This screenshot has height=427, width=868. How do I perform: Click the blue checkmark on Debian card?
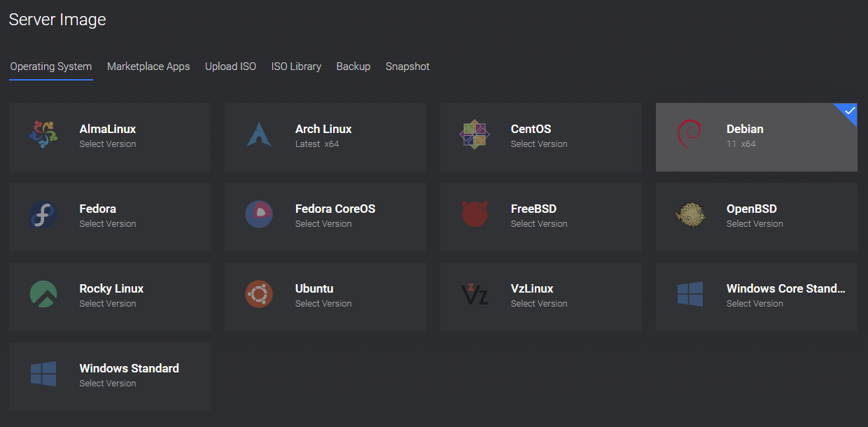(849, 111)
